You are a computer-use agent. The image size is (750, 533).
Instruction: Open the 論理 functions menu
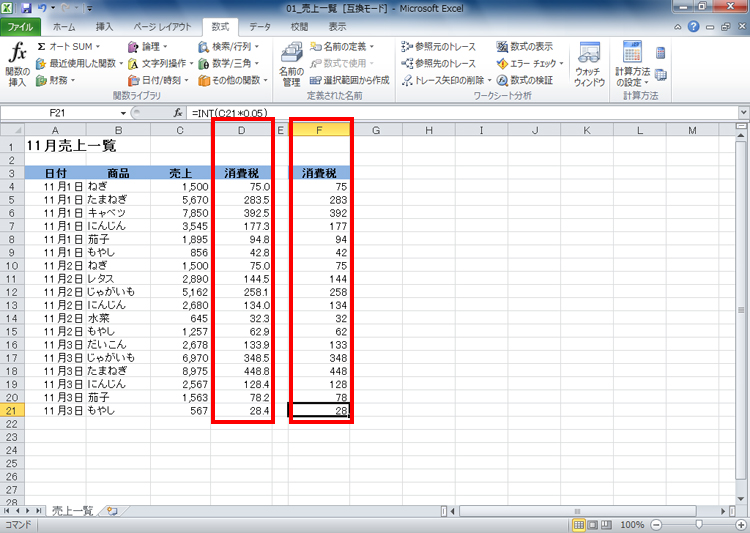point(148,46)
